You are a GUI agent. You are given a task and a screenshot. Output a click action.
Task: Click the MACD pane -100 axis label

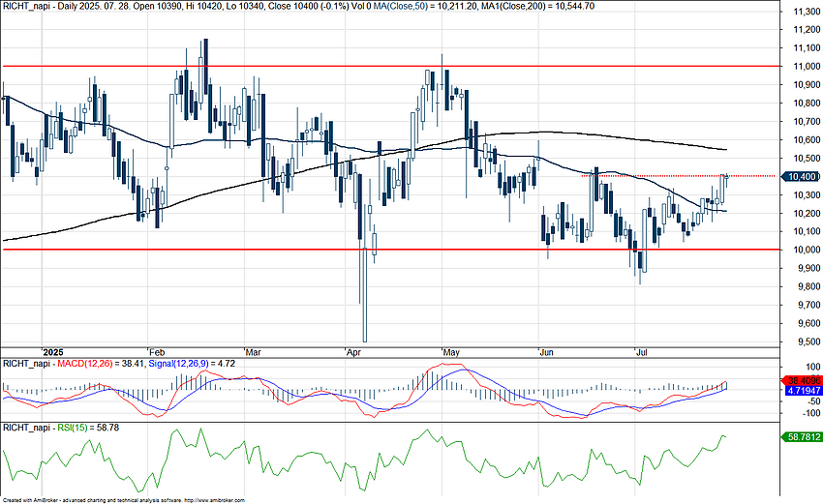(813, 414)
